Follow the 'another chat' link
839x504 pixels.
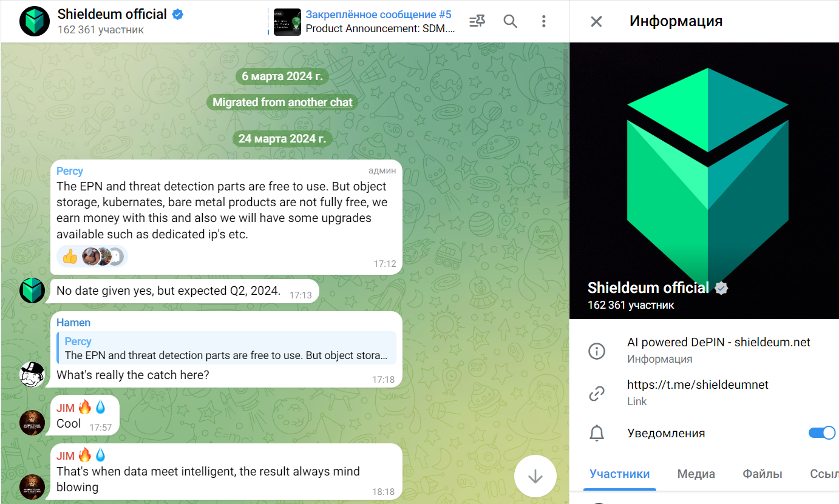320,102
